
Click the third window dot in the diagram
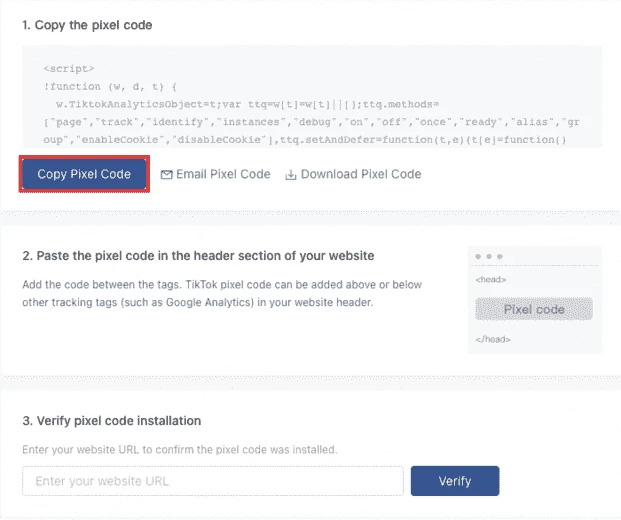point(500,257)
